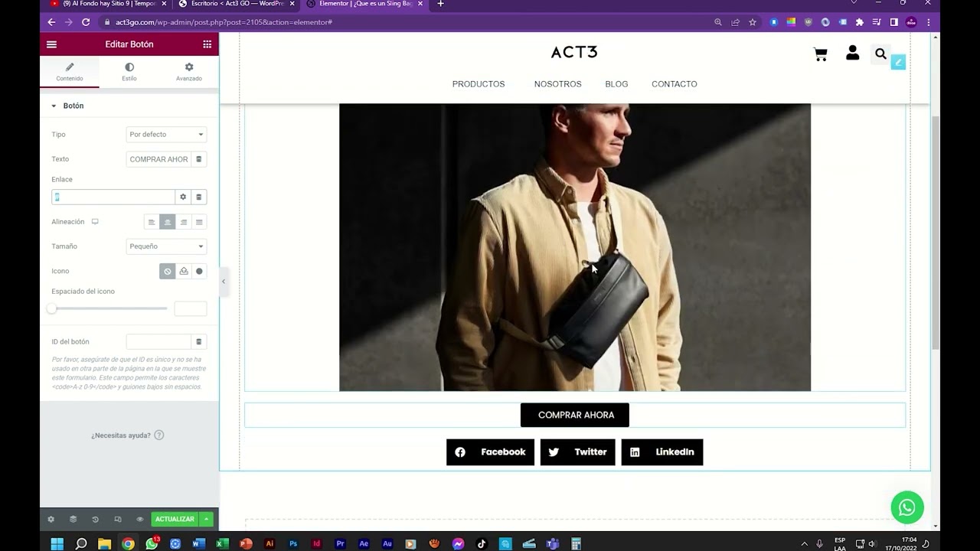The image size is (980, 551).
Task: Open responsive device selector beside Alineación
Action: point(95,222)
